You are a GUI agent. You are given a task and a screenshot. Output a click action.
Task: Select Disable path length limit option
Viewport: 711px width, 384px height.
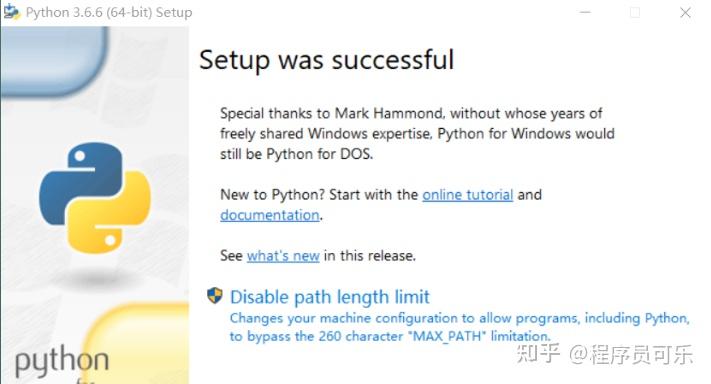[x=330, y=297]
